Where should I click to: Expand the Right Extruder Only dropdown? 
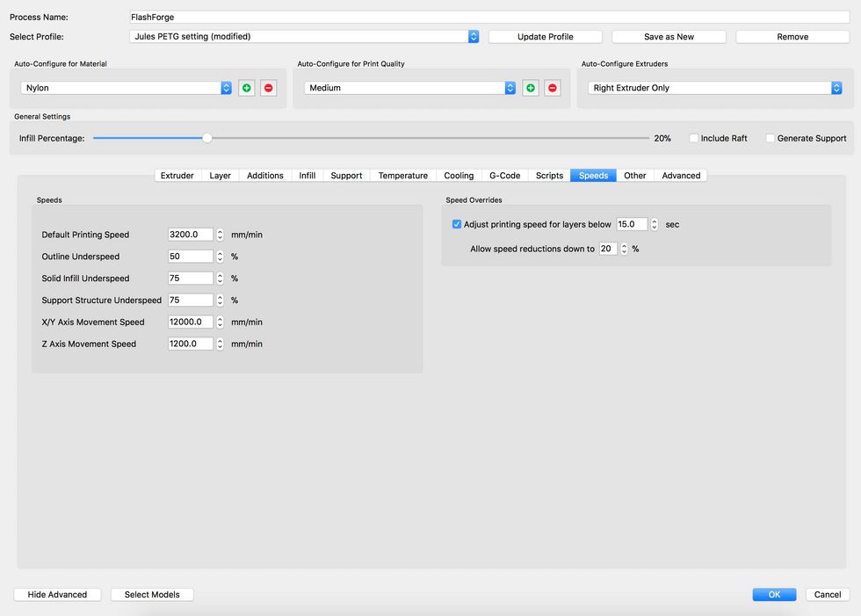coord(714,88)
